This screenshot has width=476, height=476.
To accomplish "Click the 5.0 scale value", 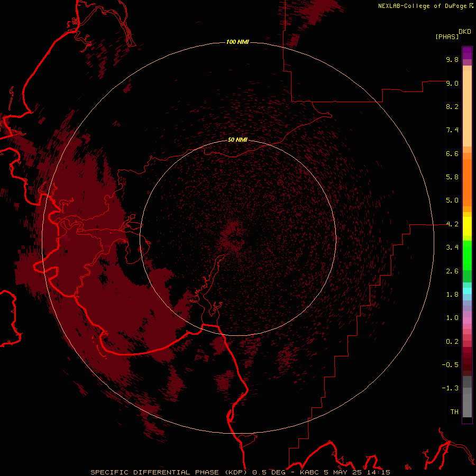I will (x=452, y=200).
